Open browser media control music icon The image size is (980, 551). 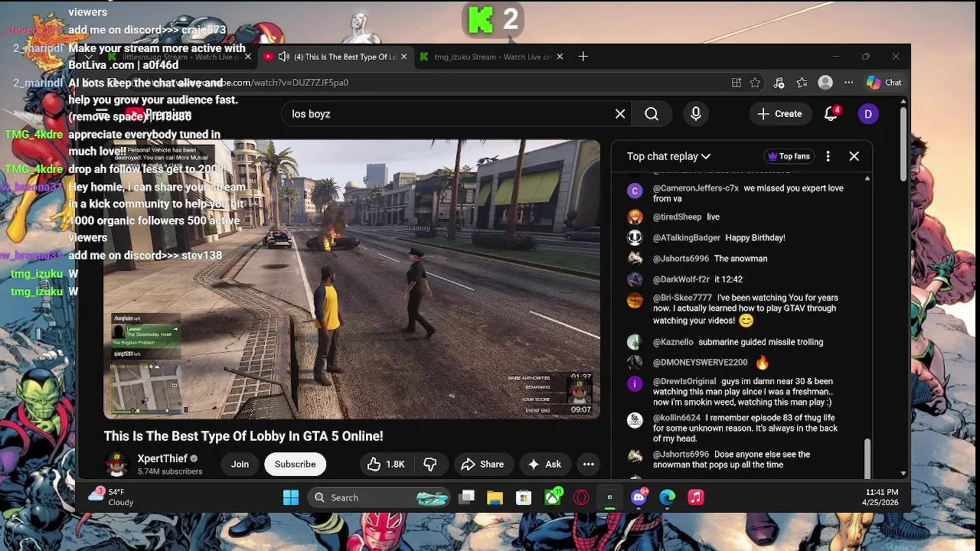(779, 83)
